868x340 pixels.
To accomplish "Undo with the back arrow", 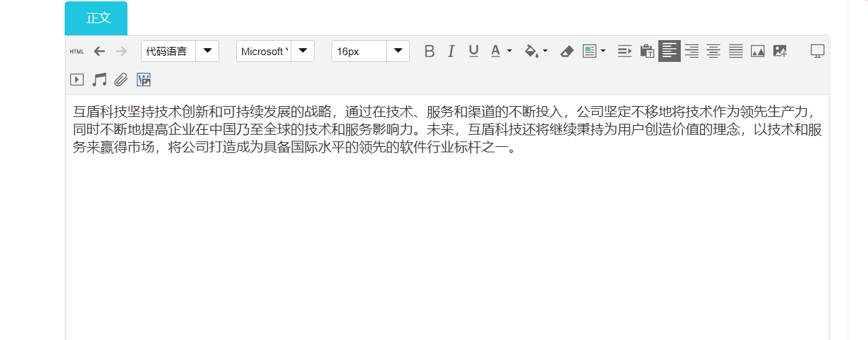I will (99, 51).
